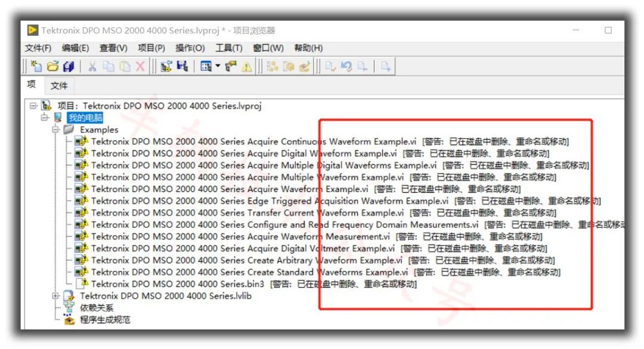Open the 编辑(E) menu
The image size is (644, 349).
pyautogui.click(x=75, y=48)
